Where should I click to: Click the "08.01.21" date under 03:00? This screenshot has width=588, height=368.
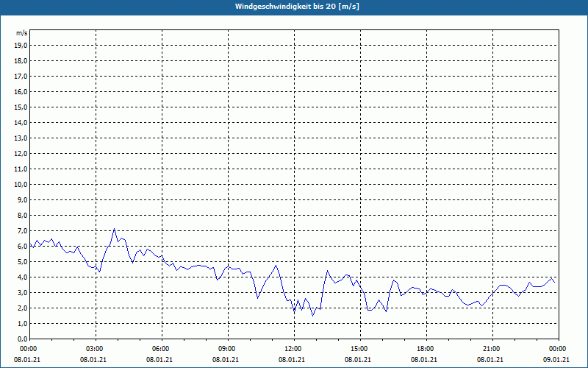(x=93, y=360)
